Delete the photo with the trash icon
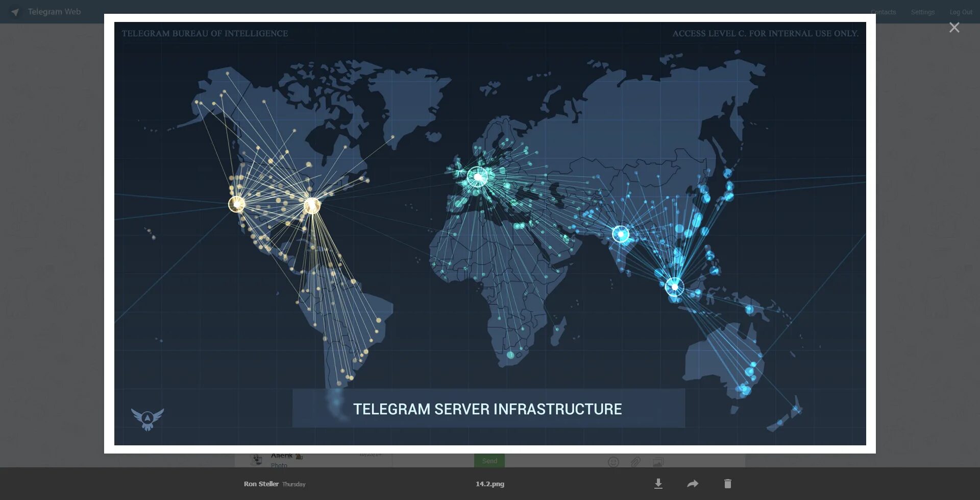Image resolution: width=980 pixels, height=500 pixels. (728, 484)
